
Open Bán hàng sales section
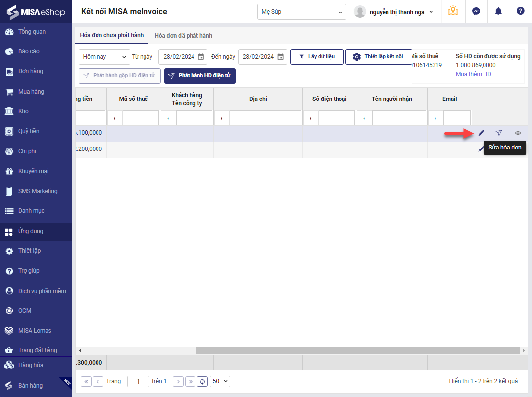[x=36, y=386]
